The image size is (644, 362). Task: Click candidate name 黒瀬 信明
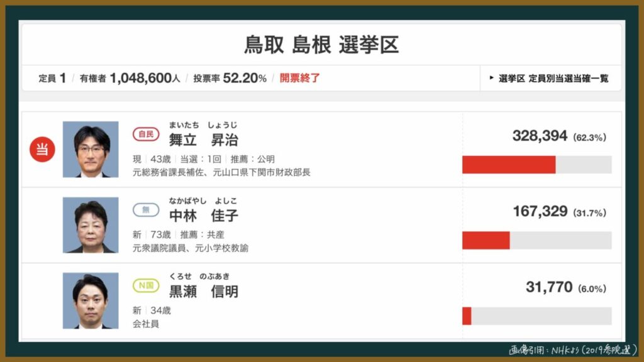pyautogui.click(x=203, y=292)
